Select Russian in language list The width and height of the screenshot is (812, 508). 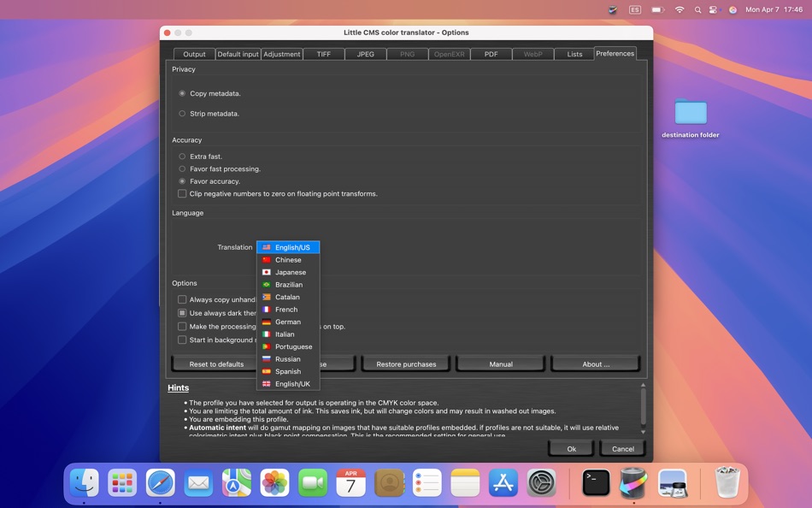[288, 359]
